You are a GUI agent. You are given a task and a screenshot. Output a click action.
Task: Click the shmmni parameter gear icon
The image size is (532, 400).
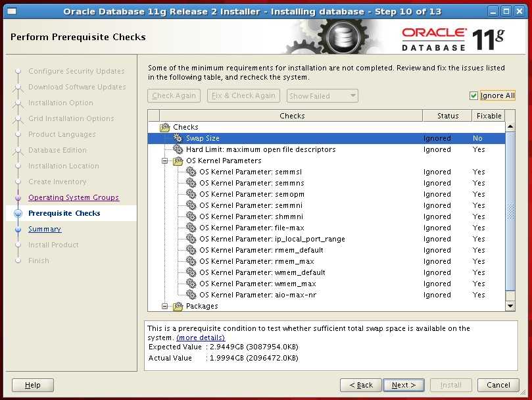coord(191,216)
